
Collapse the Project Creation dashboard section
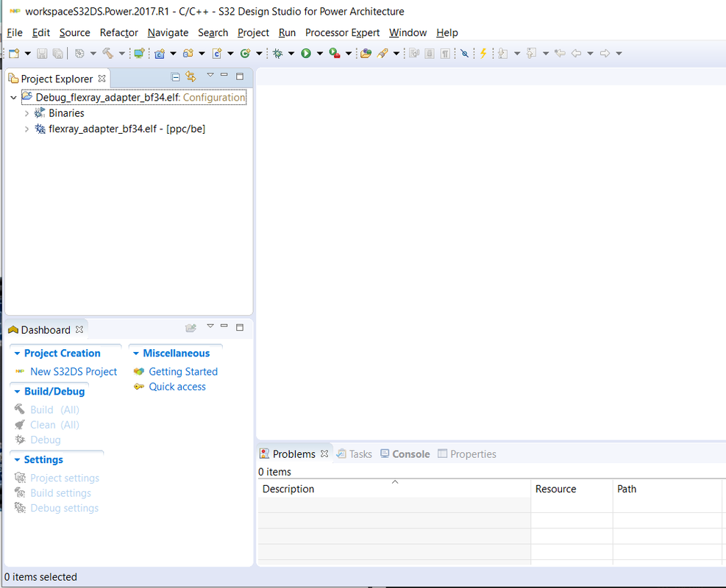click(17, 354)
